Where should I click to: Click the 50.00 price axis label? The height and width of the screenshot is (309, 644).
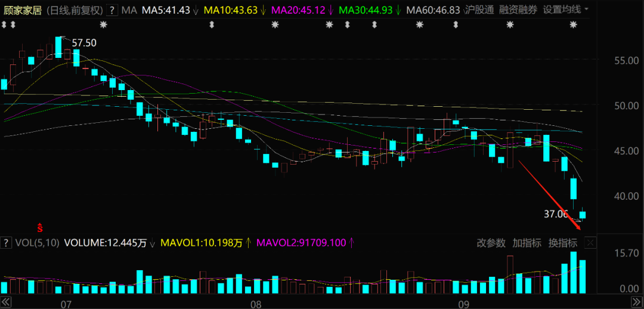[x=627, y=106]
